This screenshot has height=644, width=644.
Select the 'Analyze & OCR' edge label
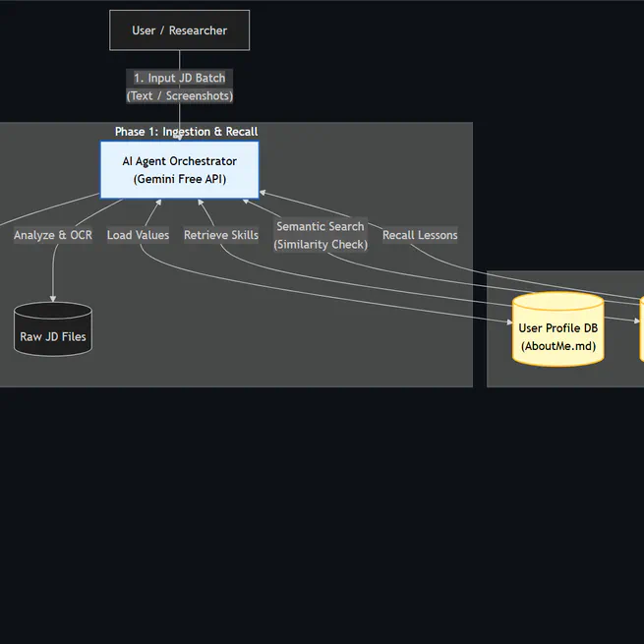pyautogui.click(x=53, y=235)
